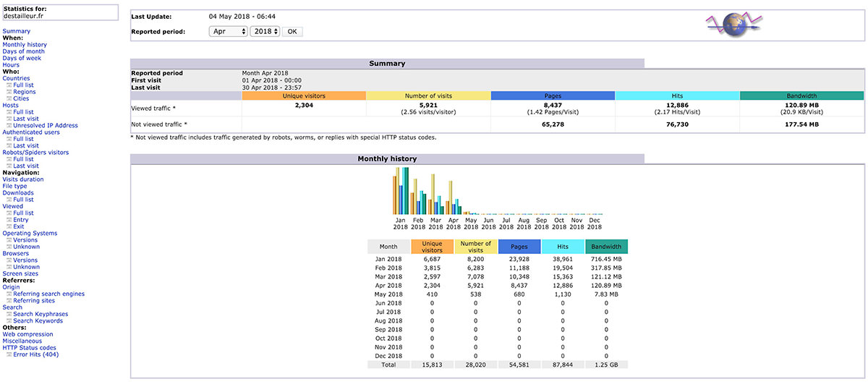This screenshot has width=868, height=387.
Task: Click the icon beside Referring search engines
Action: pos(9,294)
